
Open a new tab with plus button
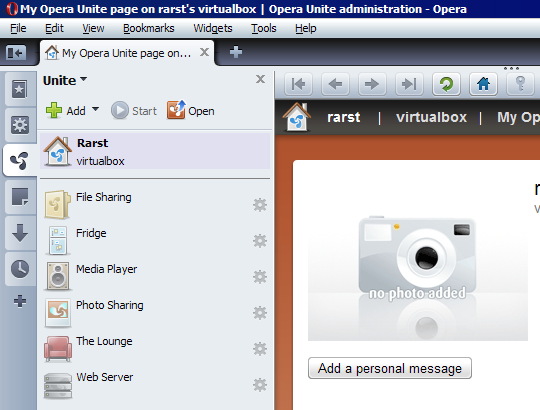coord(236,52)
